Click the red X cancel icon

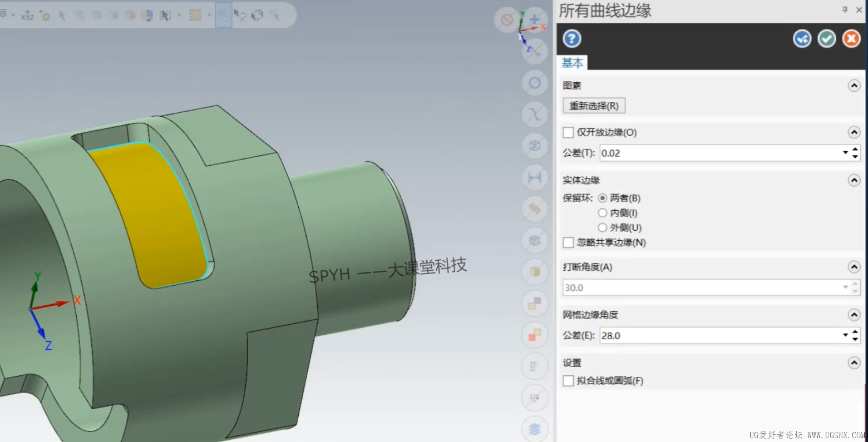coord(851,38)
